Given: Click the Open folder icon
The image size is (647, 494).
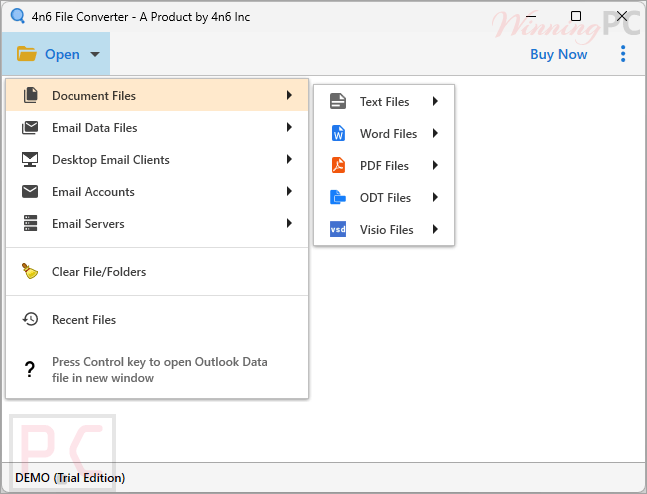Looking at the screenshot, I should pyautogui.click(x=27, y=54).
